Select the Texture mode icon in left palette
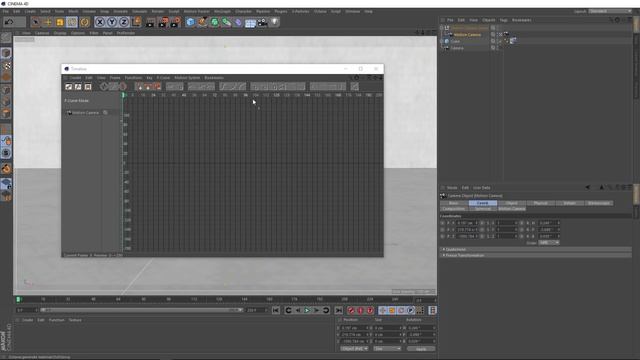This screenshot has height=360, width=640. [x=6, y=65]
